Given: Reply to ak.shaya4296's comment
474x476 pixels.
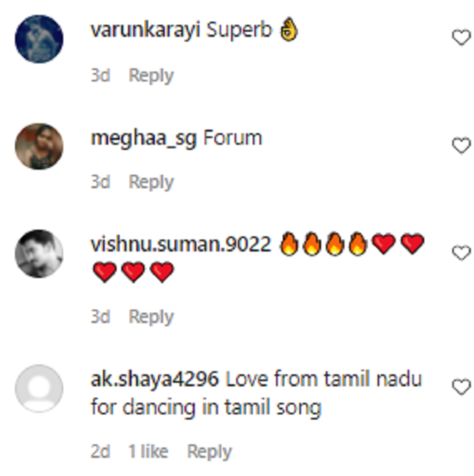Looking at the screenshot, I should click(209, 452).
